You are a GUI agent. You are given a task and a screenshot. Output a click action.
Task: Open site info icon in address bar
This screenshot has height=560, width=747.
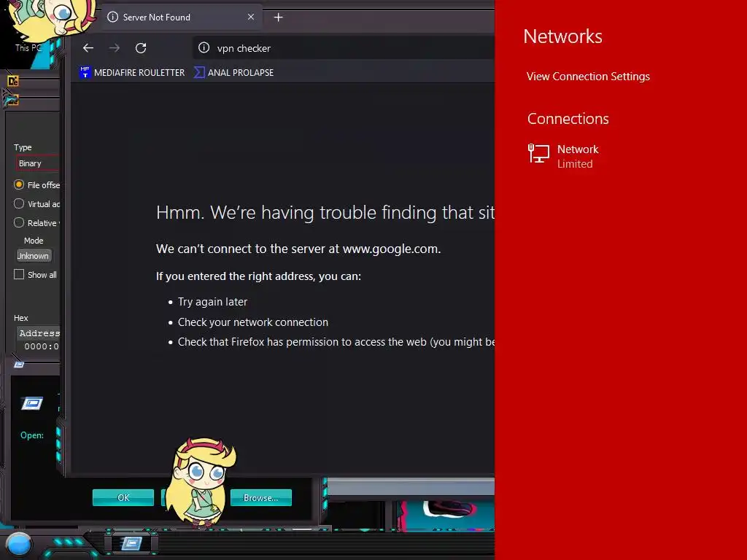pyautogui.click(x=204, y=47)
